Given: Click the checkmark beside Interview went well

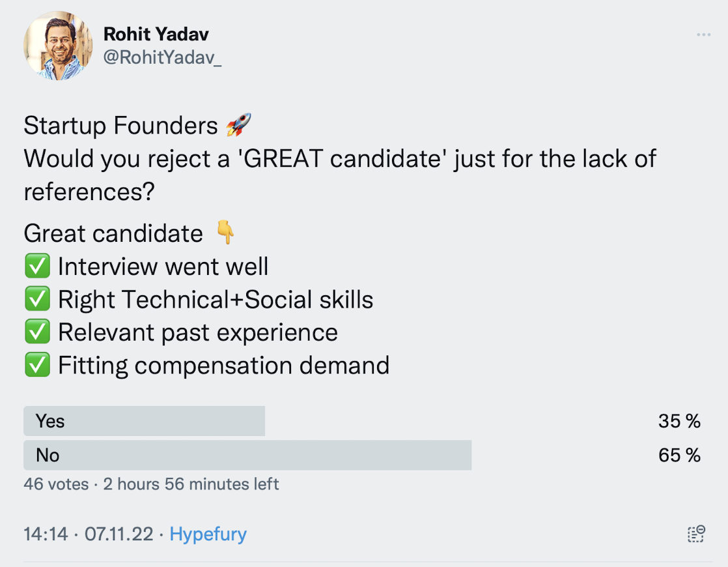Looking at the screenshot, I should point(37,267).
